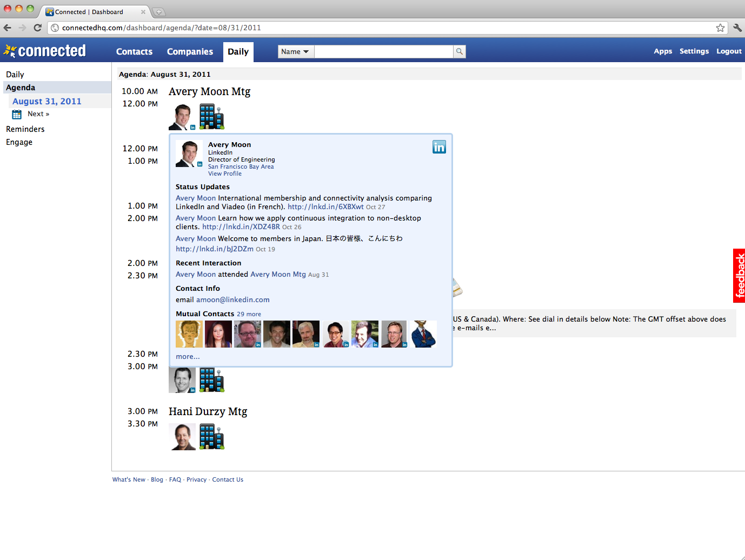Open lnkd.in/bJ2DZm link
This screenshot has width=745, height=560.
[x=215, y=249]
